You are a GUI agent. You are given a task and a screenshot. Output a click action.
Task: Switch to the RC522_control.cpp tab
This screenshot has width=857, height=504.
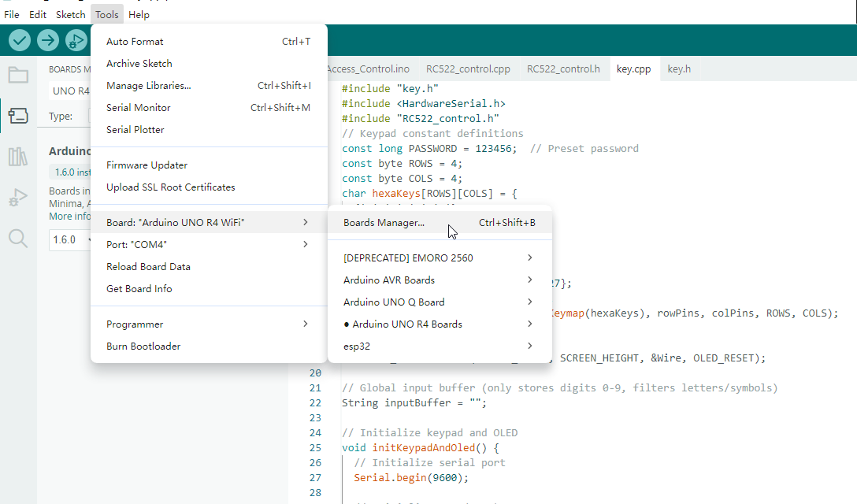[x=468, y=69]
